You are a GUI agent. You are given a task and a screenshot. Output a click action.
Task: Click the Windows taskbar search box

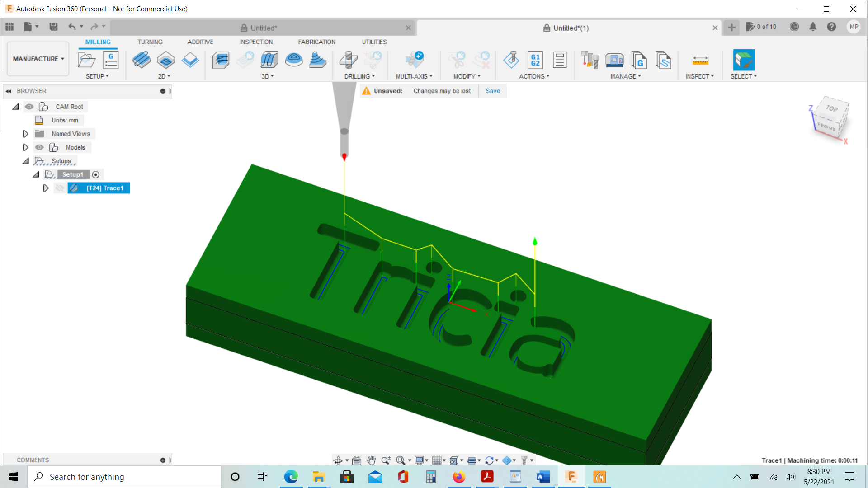[124, 477]
